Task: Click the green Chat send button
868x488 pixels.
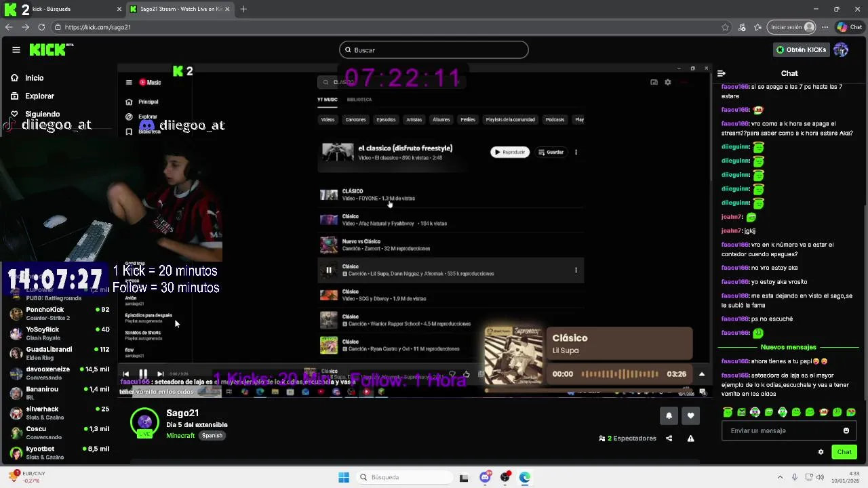Action: point(844,452)
